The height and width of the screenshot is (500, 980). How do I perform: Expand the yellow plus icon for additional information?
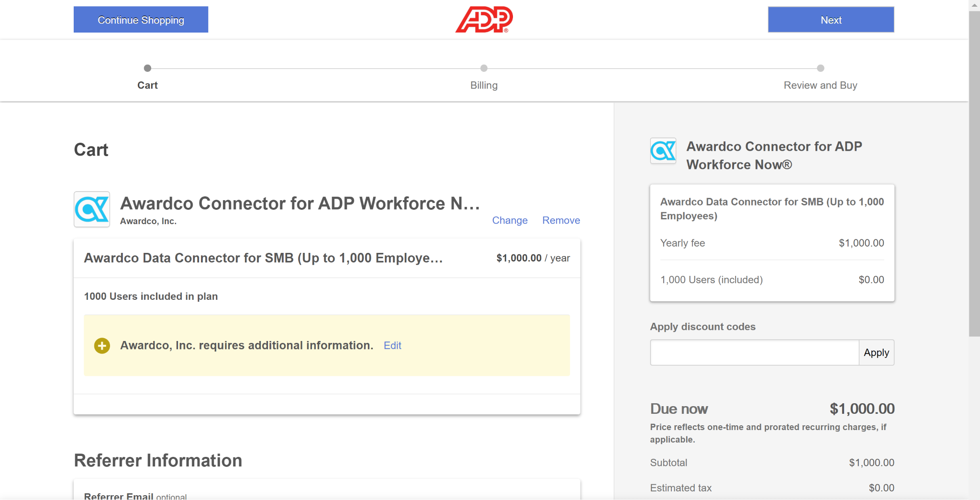(x=102, y=345)
